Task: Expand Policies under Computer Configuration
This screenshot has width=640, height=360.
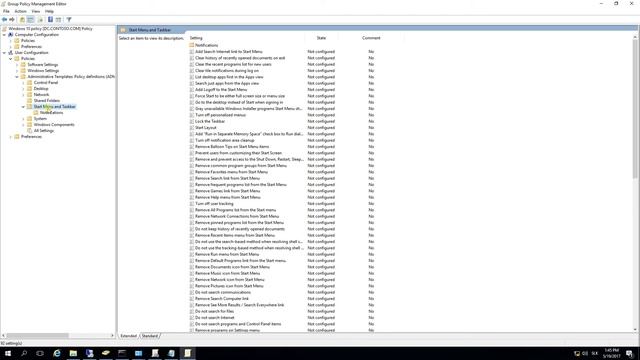Action: [11, 41]
